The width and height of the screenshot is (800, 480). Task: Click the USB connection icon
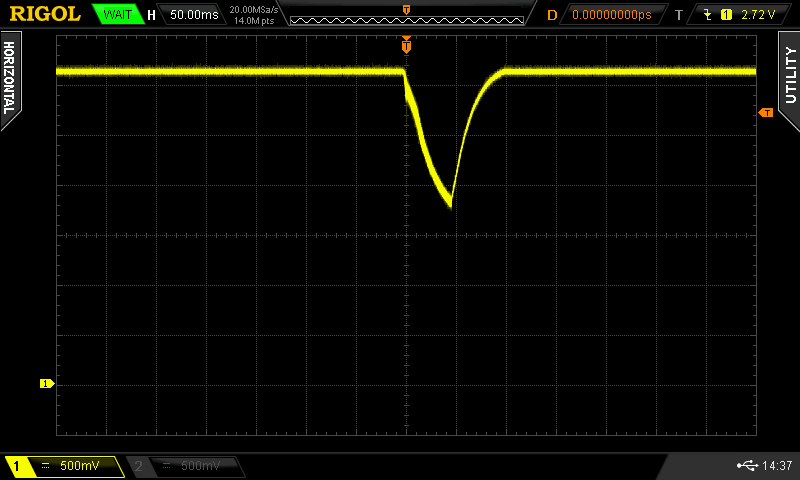[747, 465]
